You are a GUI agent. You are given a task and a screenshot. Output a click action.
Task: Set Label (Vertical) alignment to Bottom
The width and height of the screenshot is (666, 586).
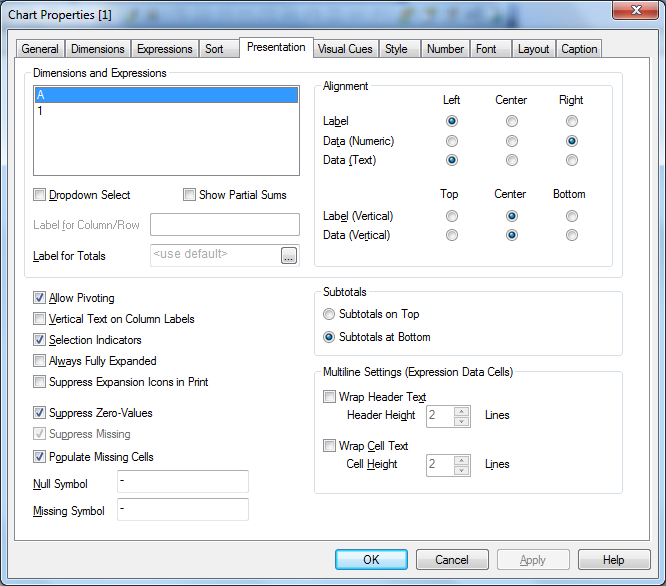coord(572,216)
